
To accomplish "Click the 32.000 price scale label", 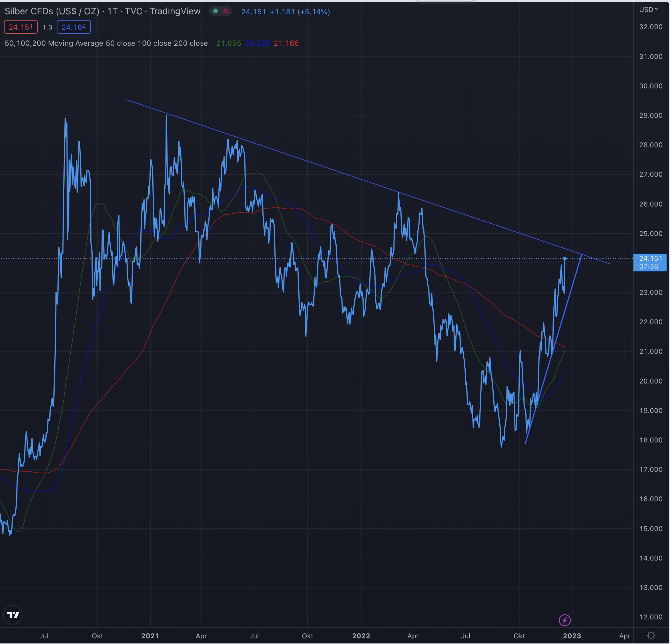I will [650, 27].
